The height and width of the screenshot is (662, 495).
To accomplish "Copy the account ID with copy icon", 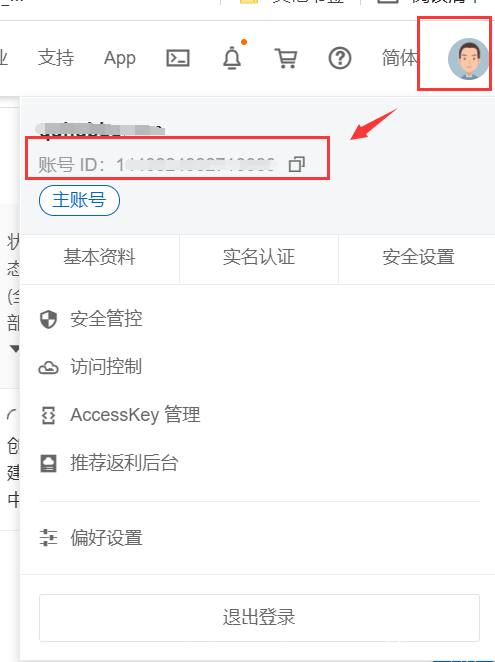I will (296, 164).
